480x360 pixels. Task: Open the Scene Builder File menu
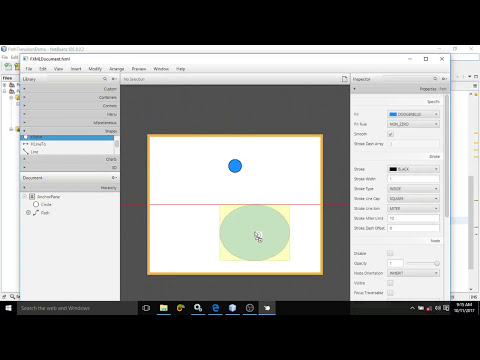click(29, 69)
